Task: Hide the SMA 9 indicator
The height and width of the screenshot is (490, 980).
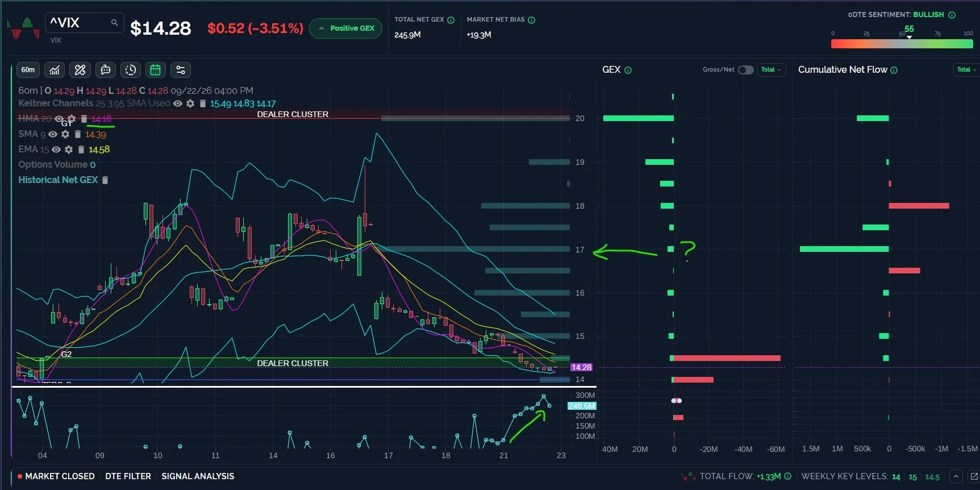Action: [x=53, y=134]
